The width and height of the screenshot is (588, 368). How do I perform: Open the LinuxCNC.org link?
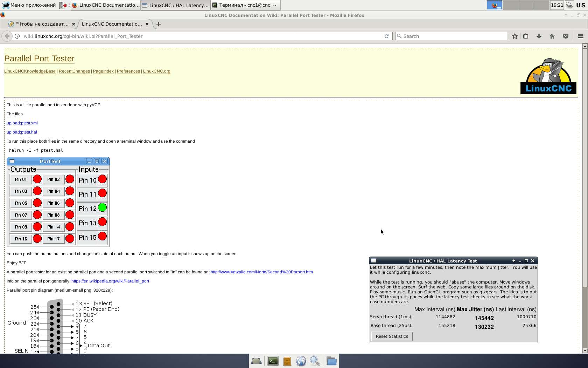click(157, 71)
